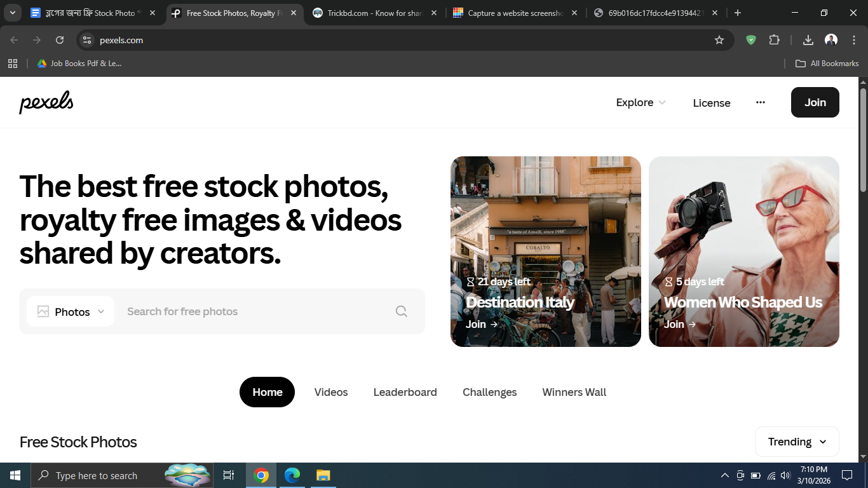Open the Apps grid in bookmarks bar

12,64
